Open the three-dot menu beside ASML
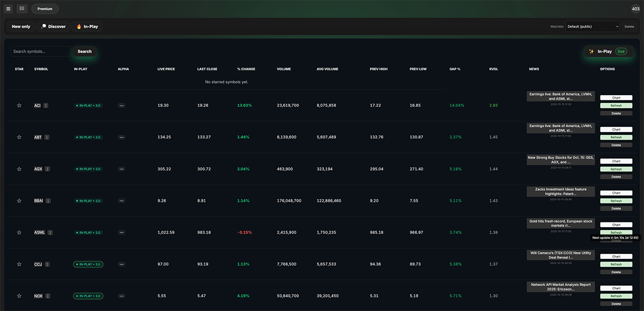 [x=50, y=233]
